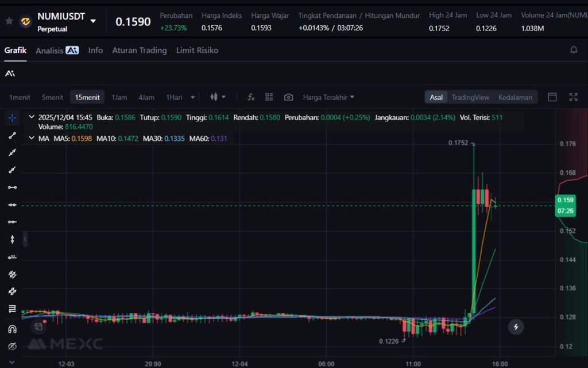Open the Info tab
The width and height of the screenshot is (588, 368).
95,50
